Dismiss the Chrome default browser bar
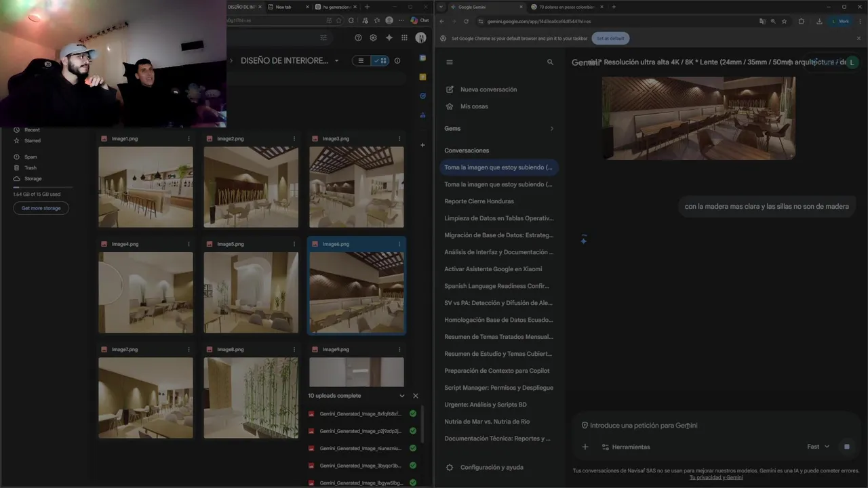The image size is (868, 488). pos(859,38)
